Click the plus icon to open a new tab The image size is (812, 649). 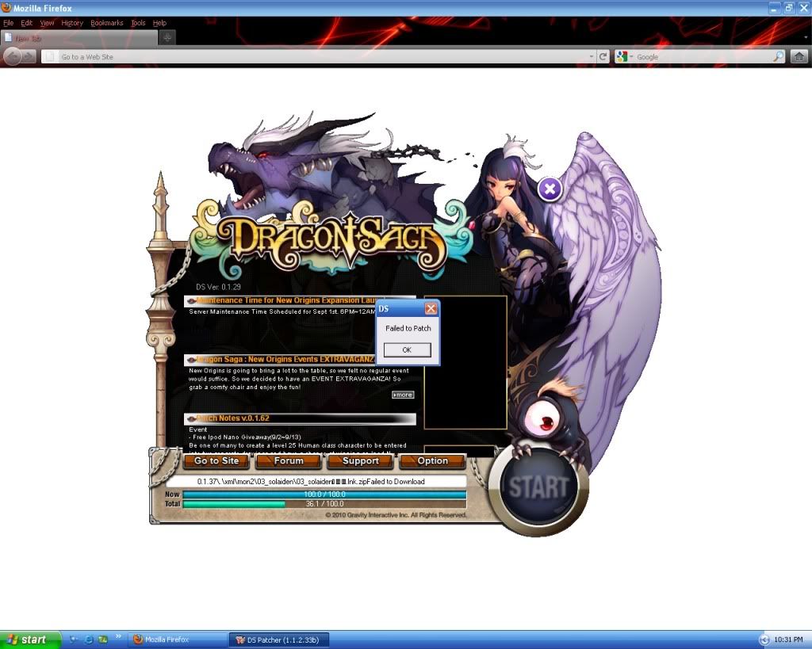point(167,38)
